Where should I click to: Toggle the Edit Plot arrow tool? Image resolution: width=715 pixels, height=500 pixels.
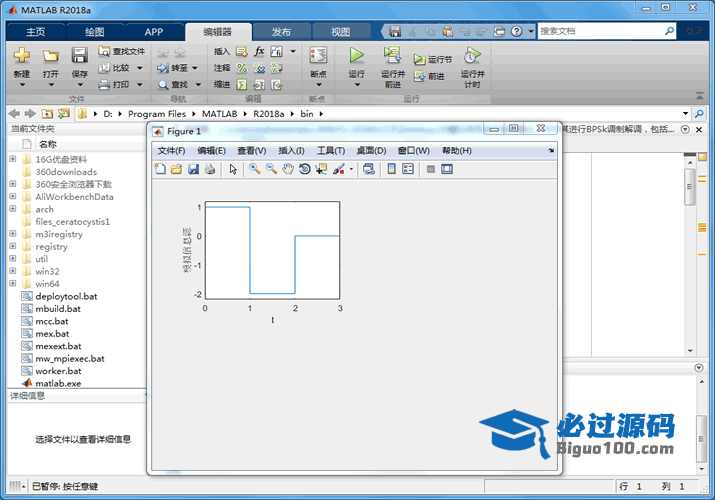[233, 169]
